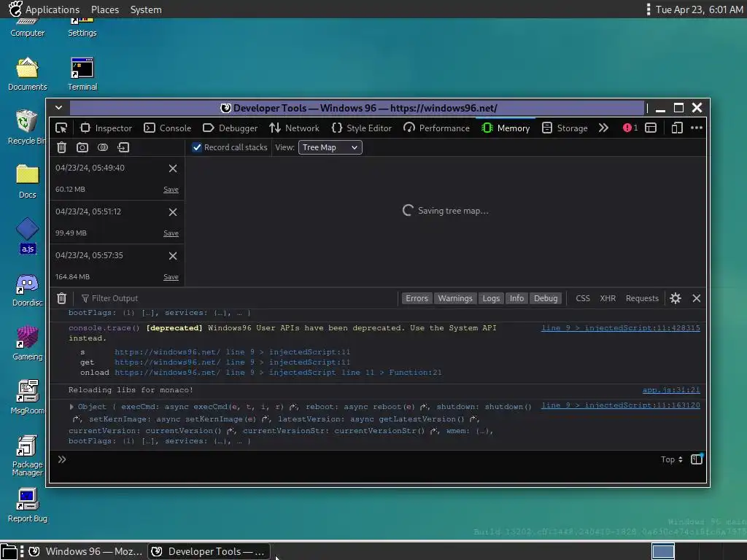Uncheck Record call stacks
The width and height of the screenshot is (747, 560).
pyautogui.click(x=197, y=147)
